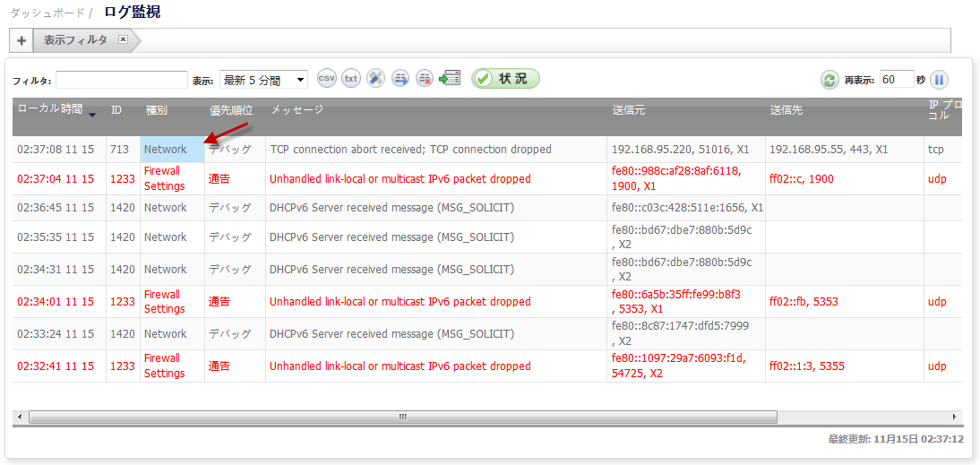Click the blue list icon in the toolbar

(400, 79)
